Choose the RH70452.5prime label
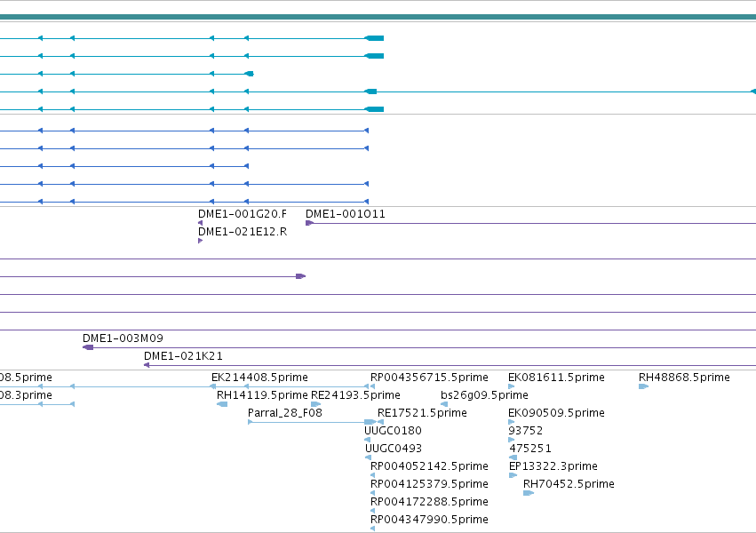The height and width of the screenshot is (533, 756). 569,484
